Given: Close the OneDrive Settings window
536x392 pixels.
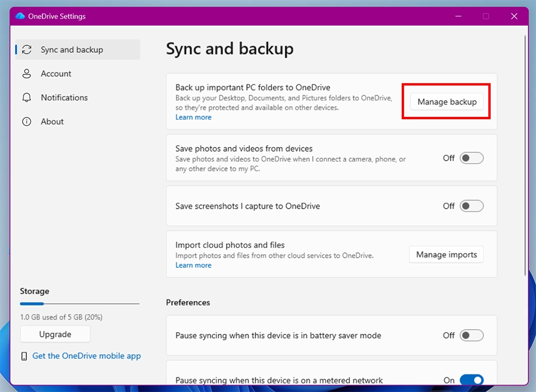Looking at the screenshot, I should [x=514, y=16].
